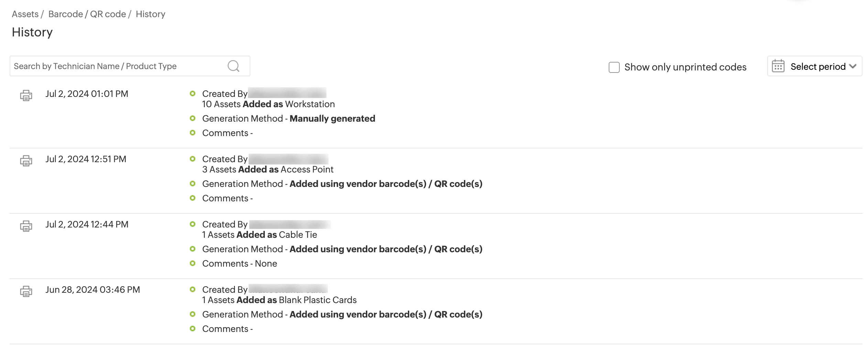The image size is (868, 345).
Task: Click the magnifier search icon
Action: coord(234,66)
